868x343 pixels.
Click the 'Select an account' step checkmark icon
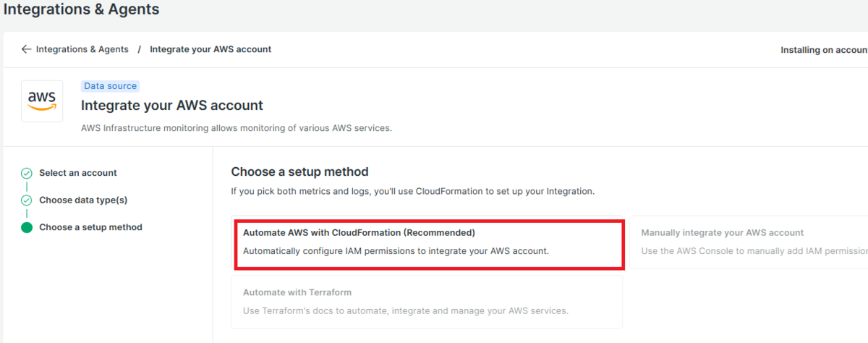27,174
